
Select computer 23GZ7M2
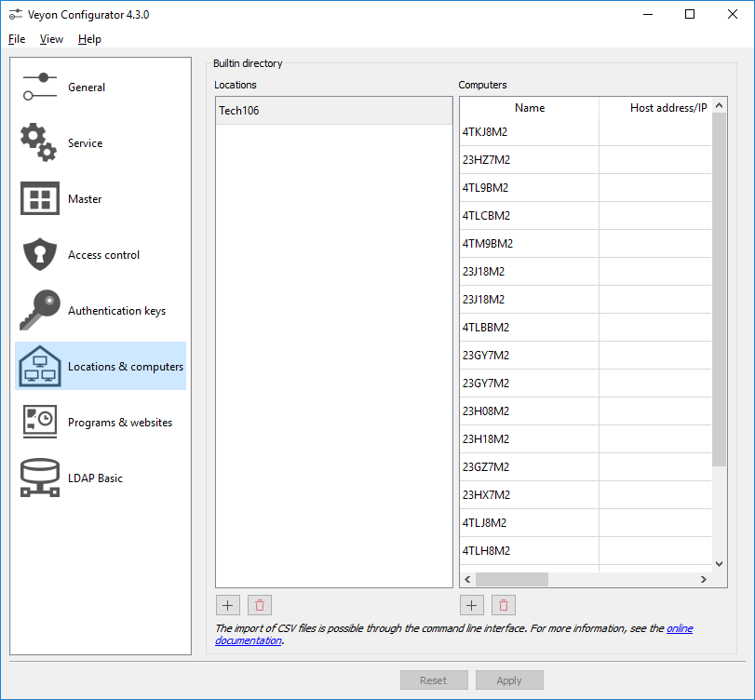(529, 467)
